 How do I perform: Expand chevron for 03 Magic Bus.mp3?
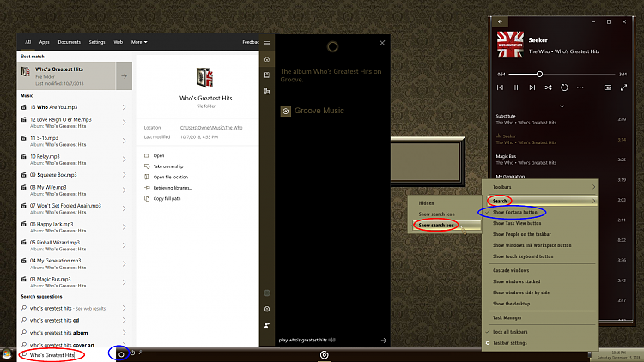[124, 282]
